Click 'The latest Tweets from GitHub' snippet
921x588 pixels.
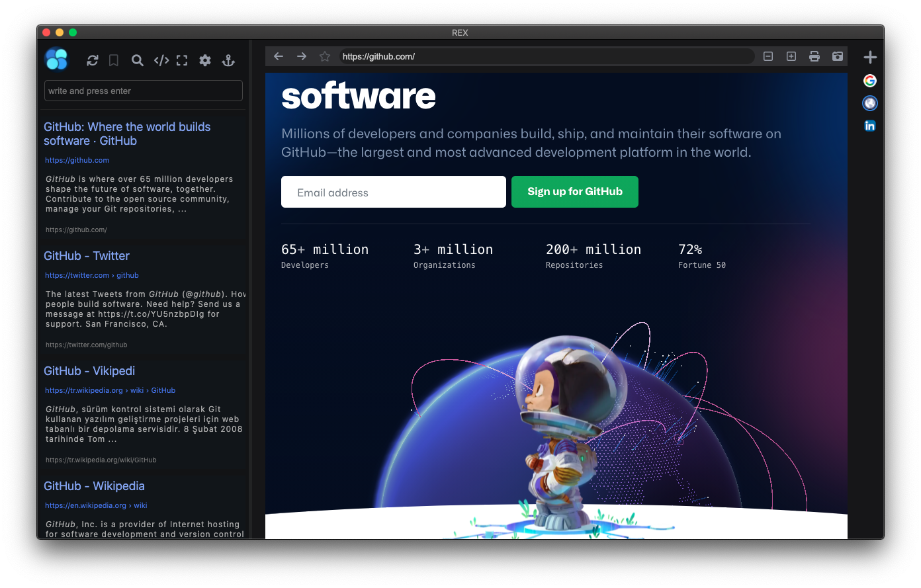click(145, 309)
